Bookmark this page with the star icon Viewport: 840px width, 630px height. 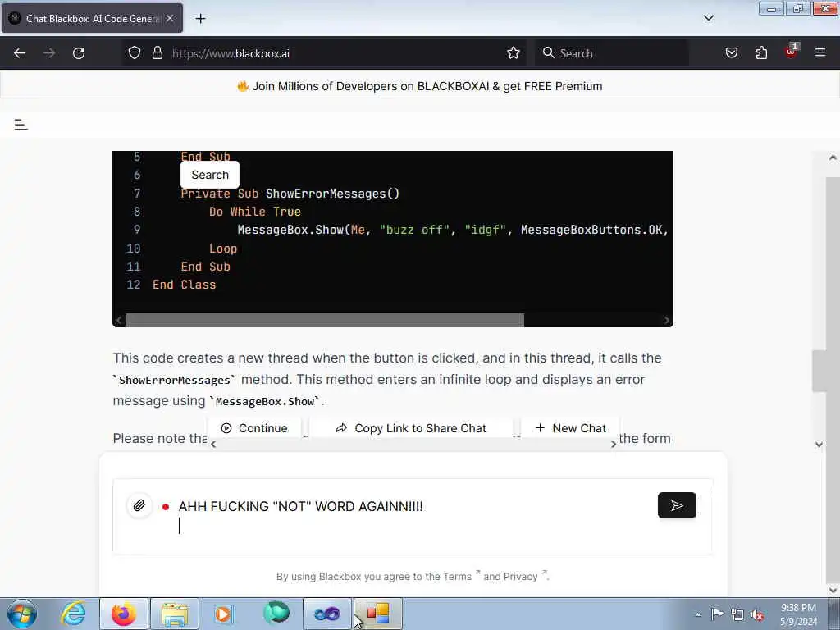(x=514, y=53)
